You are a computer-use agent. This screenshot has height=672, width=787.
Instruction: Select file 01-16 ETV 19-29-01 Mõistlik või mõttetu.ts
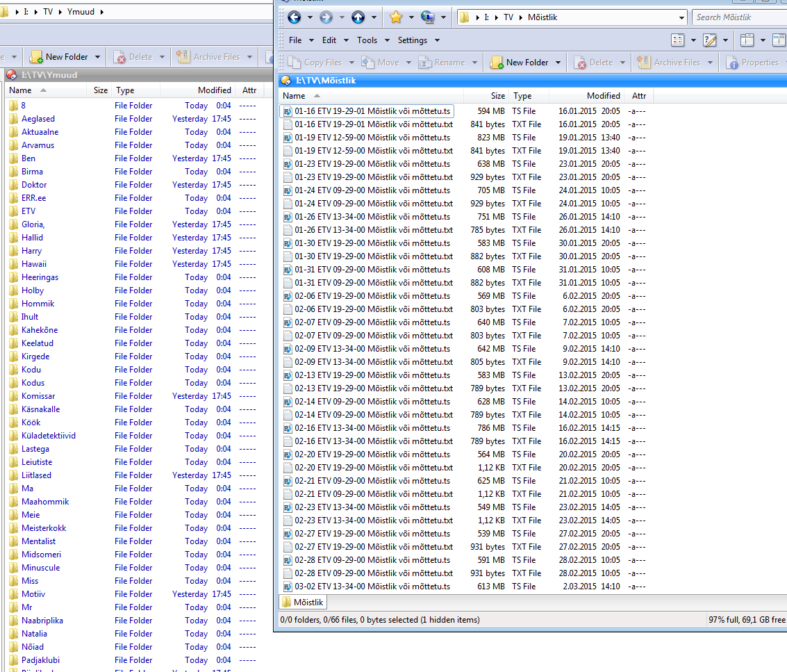tap(367, 111)
